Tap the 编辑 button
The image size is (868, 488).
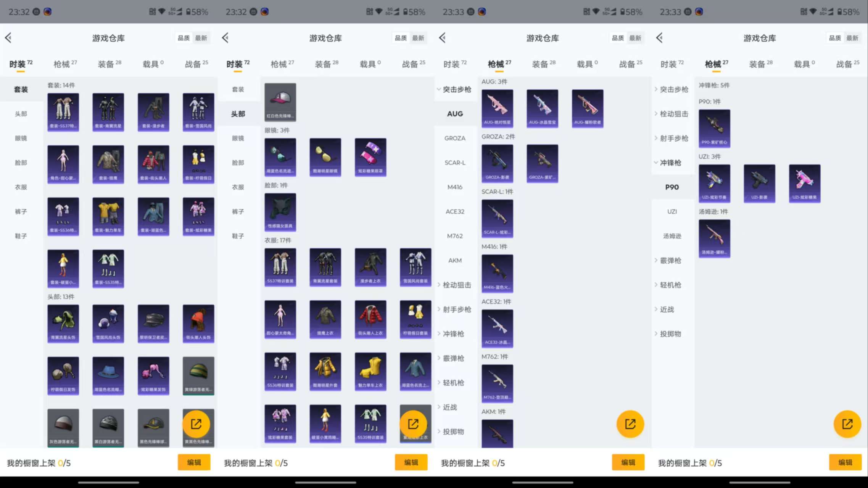(x=194, y=462)
